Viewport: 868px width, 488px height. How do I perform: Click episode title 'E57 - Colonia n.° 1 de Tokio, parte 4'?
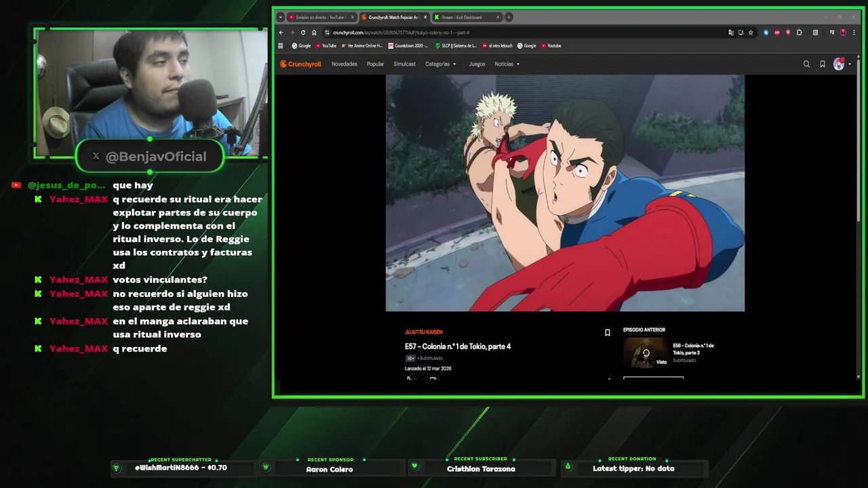pos(458,346)
